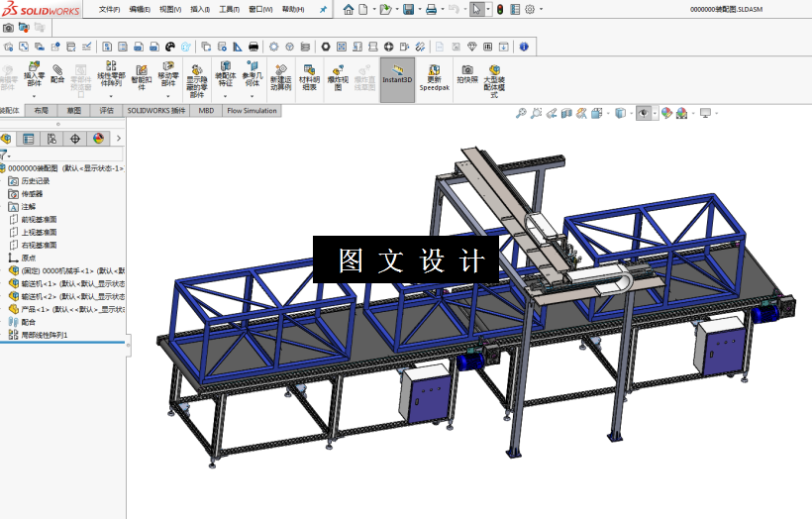Screen dimensions: 812x519
Task: Toggle the Hide/Show Items eye button
Action: point(644,113)
